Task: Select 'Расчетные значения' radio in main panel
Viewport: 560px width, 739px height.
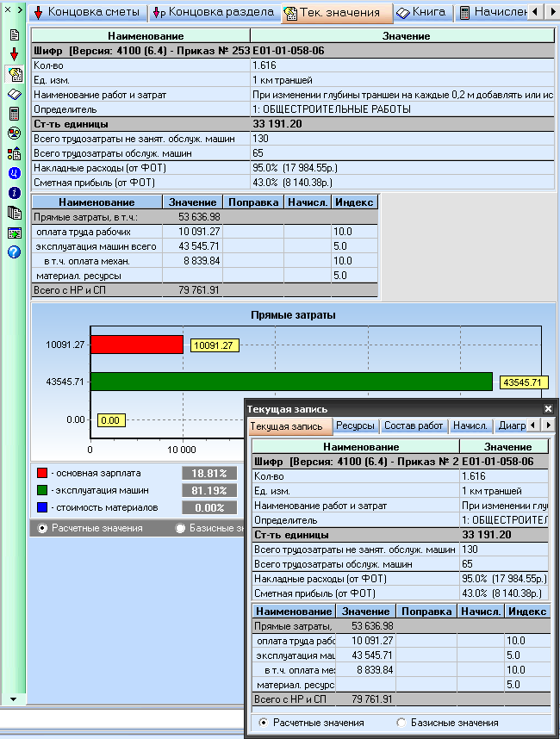Action: click(x=42, y=528)
